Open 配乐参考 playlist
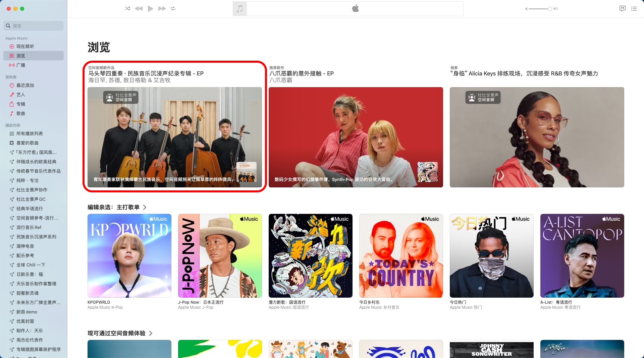Viewport: 644px width, 358px height. click(x=34, y=255)
